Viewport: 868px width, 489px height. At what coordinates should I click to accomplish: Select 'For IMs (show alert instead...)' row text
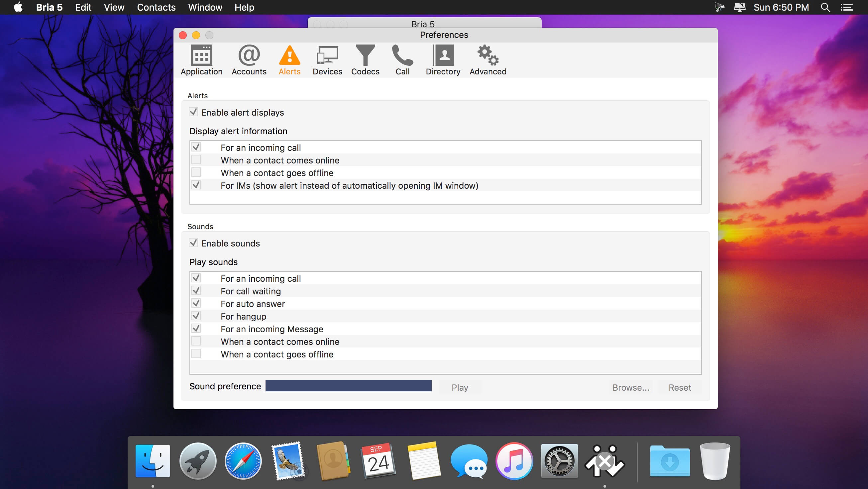pos(349,186)
